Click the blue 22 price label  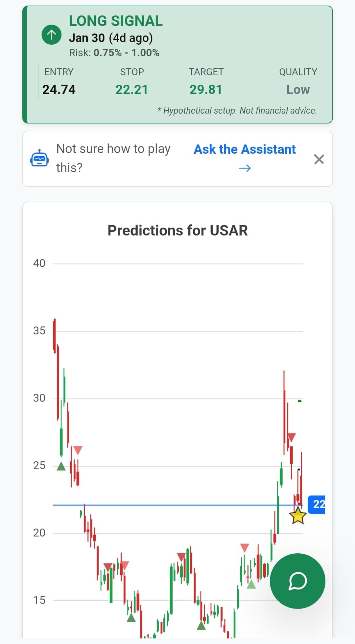tap(317, 504)
